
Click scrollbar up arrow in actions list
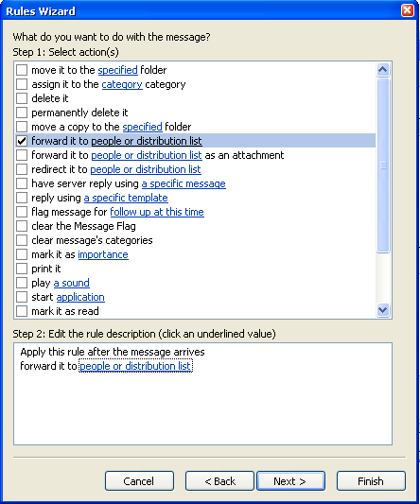[x=383, y=70]
